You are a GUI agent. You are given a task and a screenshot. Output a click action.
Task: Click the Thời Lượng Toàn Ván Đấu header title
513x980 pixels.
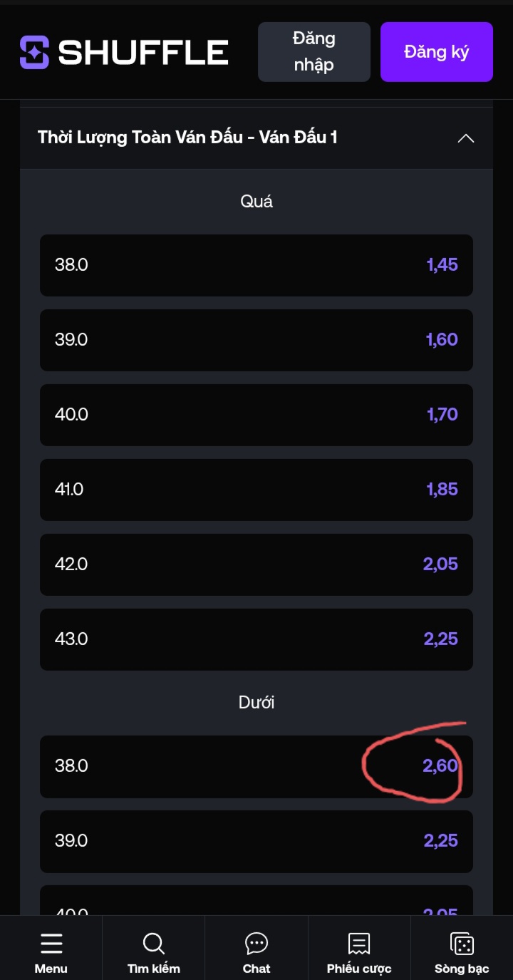click(187, 138)
